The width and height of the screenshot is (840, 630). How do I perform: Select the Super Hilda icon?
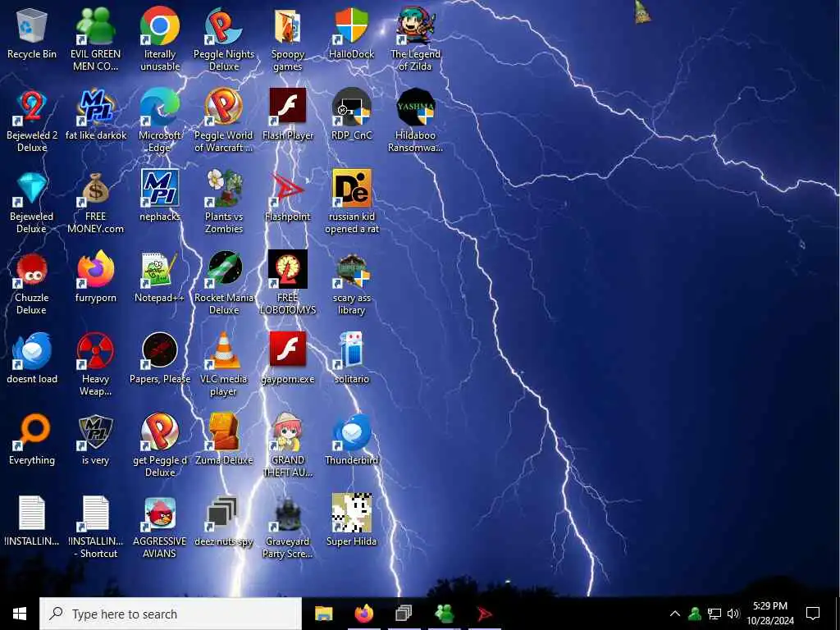click(x=351, y=514)
